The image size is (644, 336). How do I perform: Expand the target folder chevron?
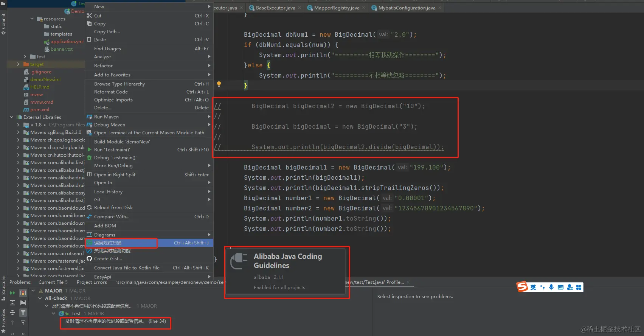[x=18, y=64]
